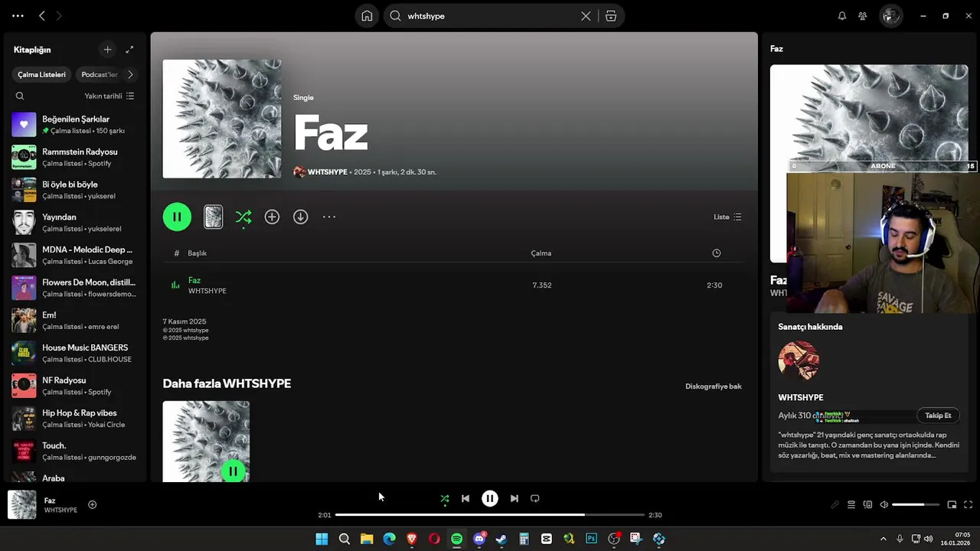Toggle shuffle in the album header
The width and height of the screenshot is (980, 551).
tap(243, 217)
